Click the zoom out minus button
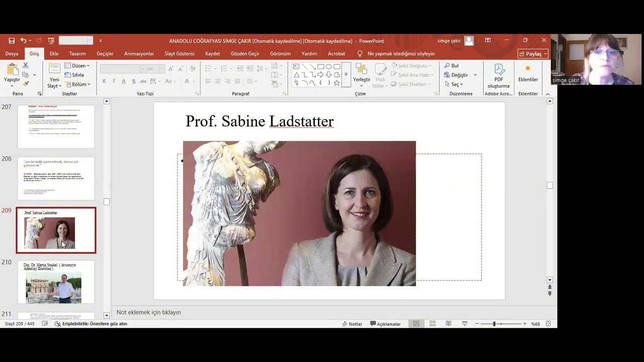The height and width of the screenshot is (362, 644). click(477, 324)
